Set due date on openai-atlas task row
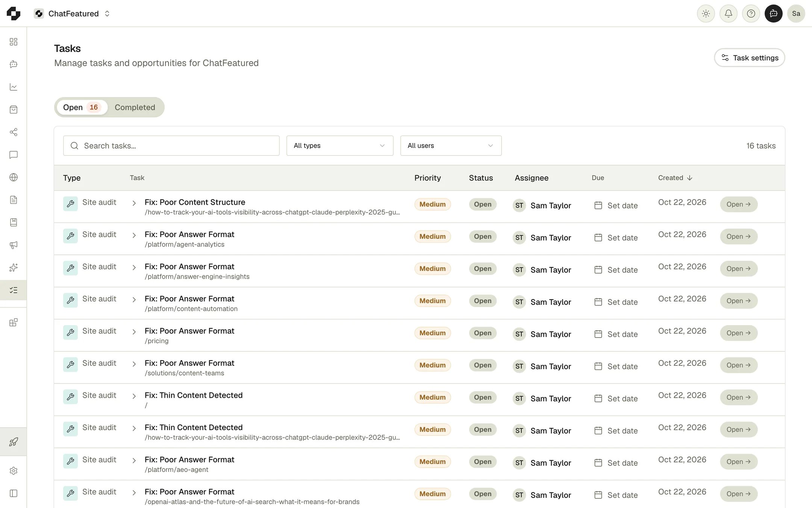Viewport: 812px width, 508px height. (616, 495)
